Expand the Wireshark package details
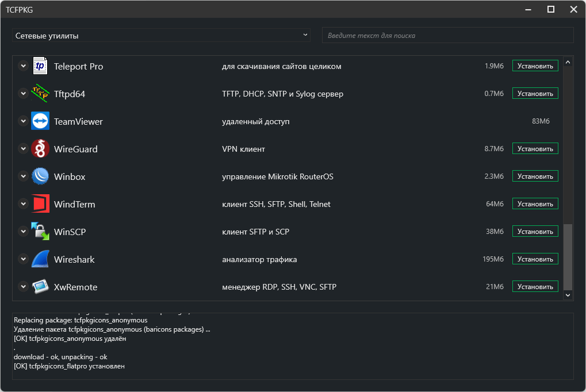This screenshot has height=392, width=586. pos(23,259)
